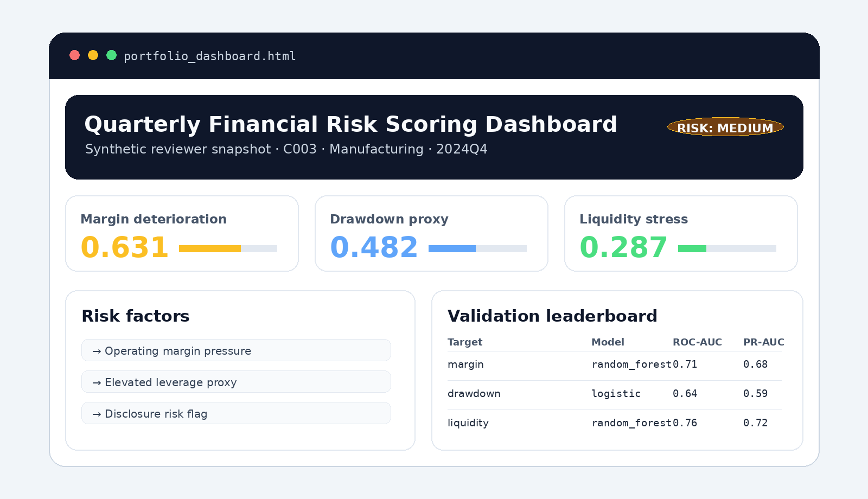This screenshot has height=499, width=868.
Task: Click the Quarterly Financial Risk Scoring Dashboard heading
Action: click(x=351, y=125)
